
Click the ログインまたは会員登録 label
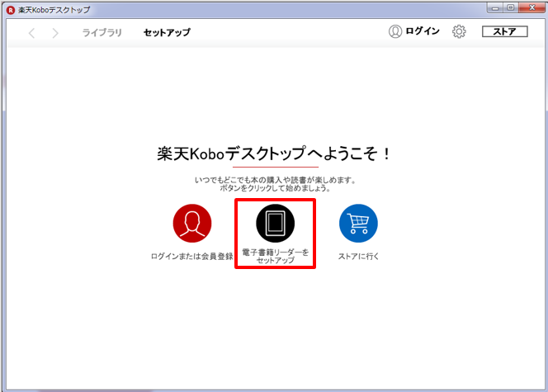click(x=191, y=257)
